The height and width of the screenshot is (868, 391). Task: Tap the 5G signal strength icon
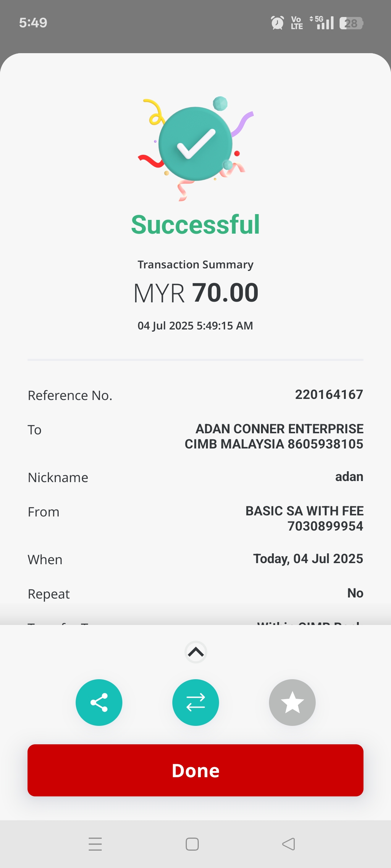coord(321,23)
